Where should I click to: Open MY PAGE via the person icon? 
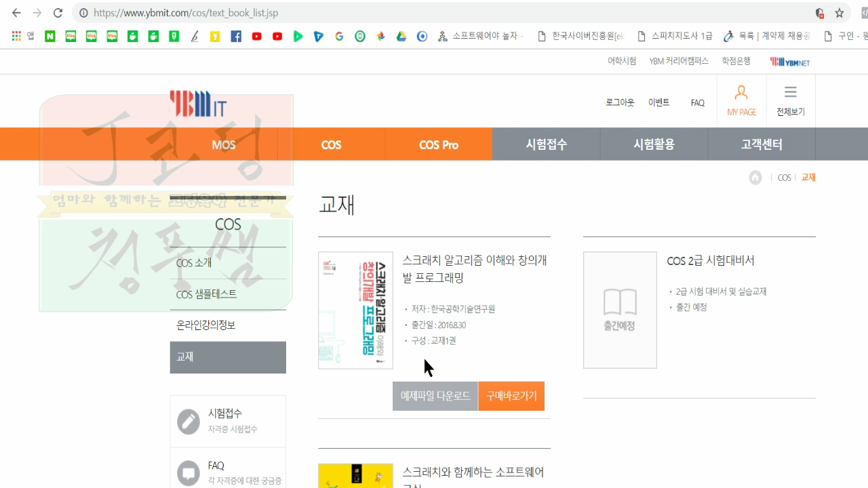tap(741, 93)
